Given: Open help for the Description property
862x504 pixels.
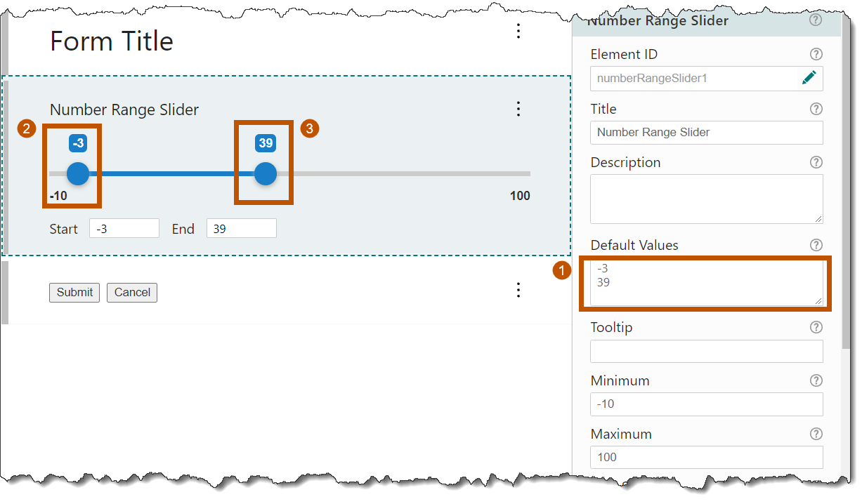Looking at the screenshot, I should 816,162.
